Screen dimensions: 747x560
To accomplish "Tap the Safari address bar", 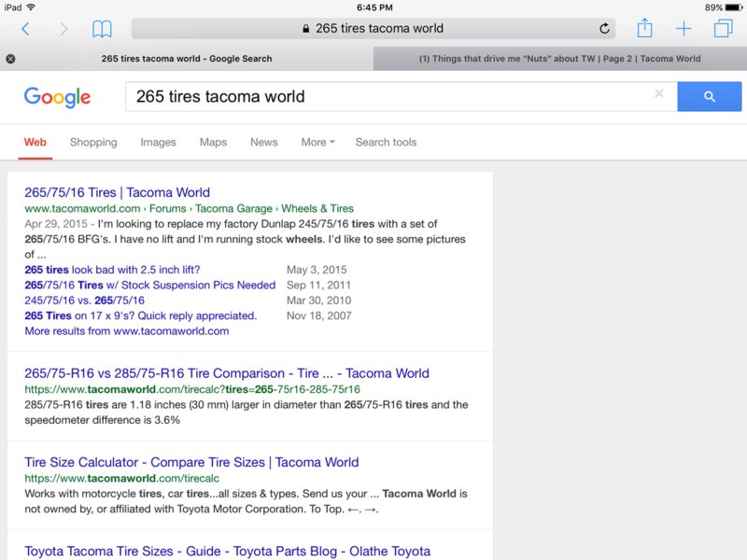I will [x=373, y=29].
